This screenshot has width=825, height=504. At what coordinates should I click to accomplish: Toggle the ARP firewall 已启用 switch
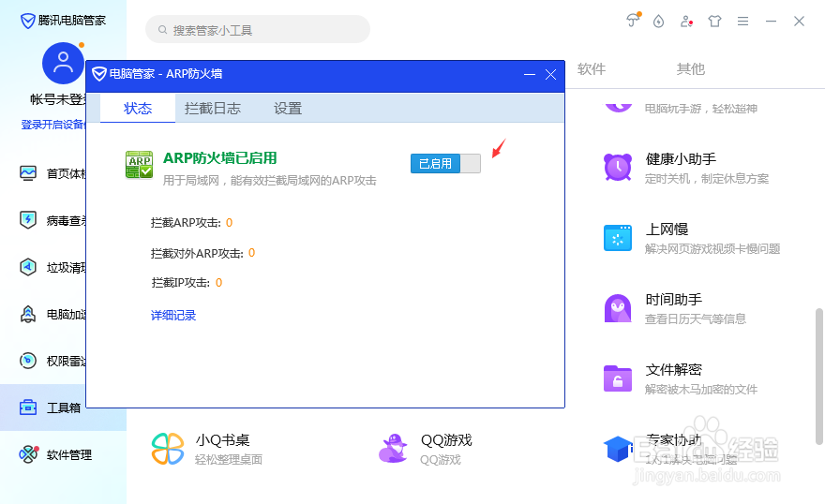tap(445, 163)
